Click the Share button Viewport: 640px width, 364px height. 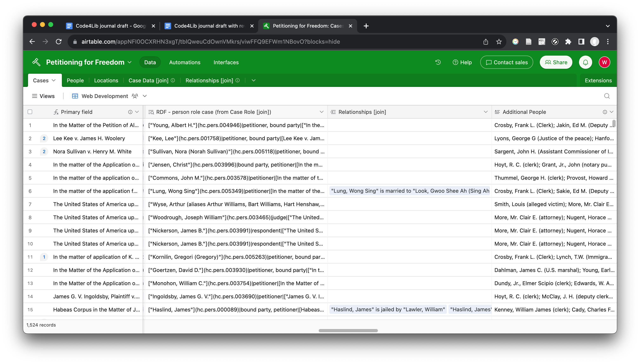556,62
